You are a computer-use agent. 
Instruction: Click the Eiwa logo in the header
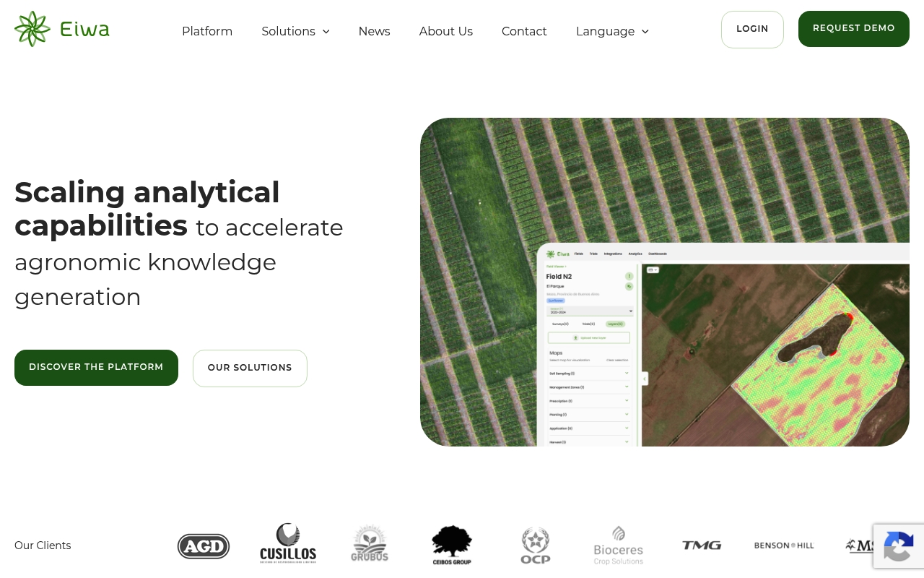tap(62, 29)
